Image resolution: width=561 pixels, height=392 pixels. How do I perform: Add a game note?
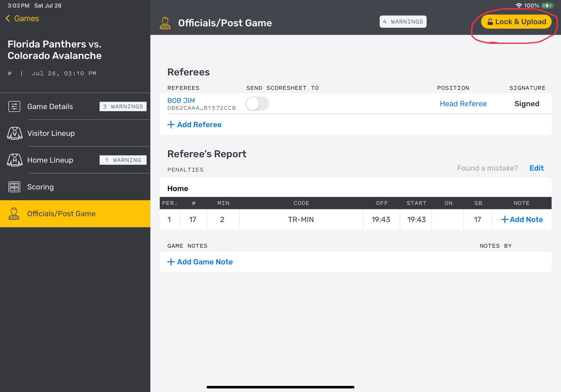tap(200, 262)
